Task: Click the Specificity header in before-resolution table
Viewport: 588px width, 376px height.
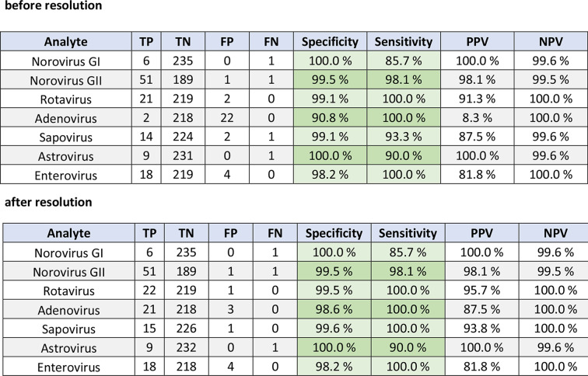Action: point(330,42)
